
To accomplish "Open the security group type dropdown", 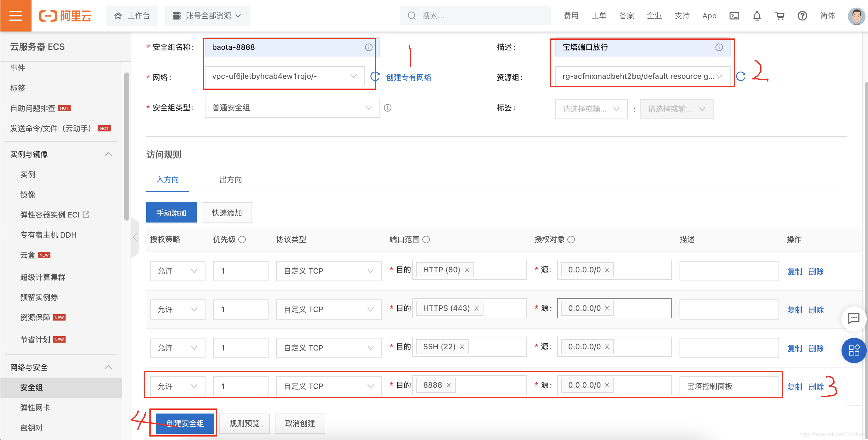I will click(292, 108).
